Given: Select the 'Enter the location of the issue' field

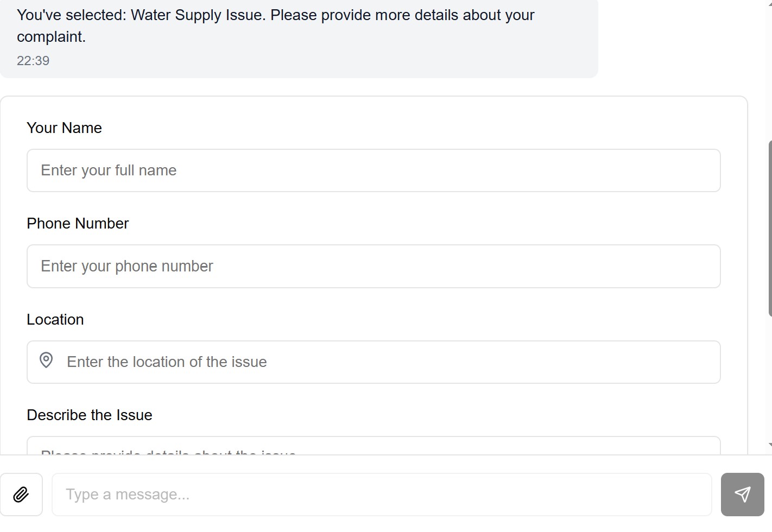Looking at the screenshot, I should coord(374,362).
